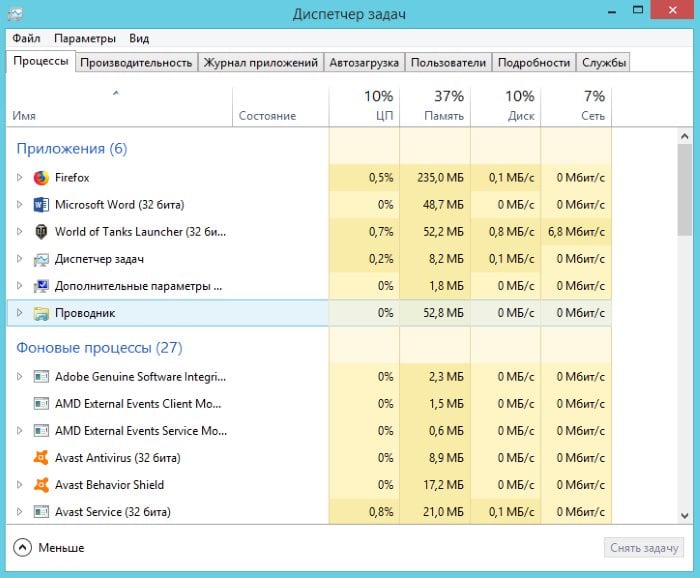
Task: Open the Параметры menu
Action: click(85, 38)
